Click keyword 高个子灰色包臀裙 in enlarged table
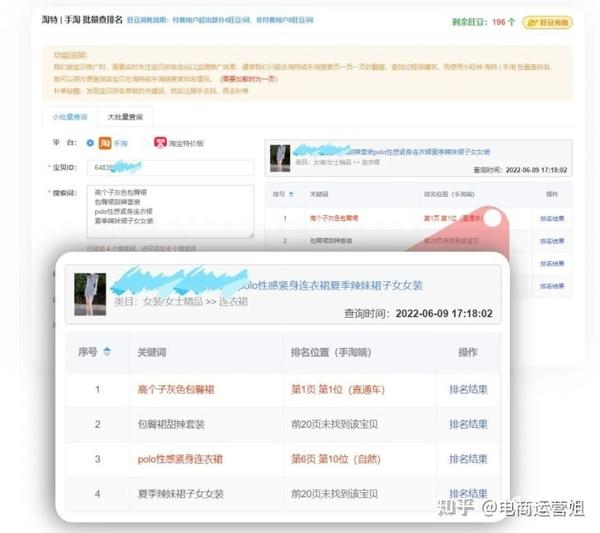The image size is (600, 533). pyautogui.click(x=176, y=390)
